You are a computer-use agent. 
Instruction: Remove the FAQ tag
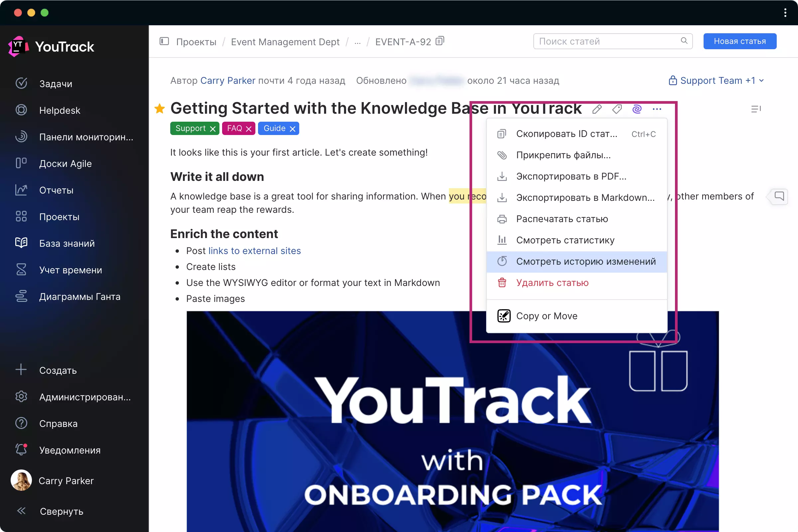pos(249,129)
